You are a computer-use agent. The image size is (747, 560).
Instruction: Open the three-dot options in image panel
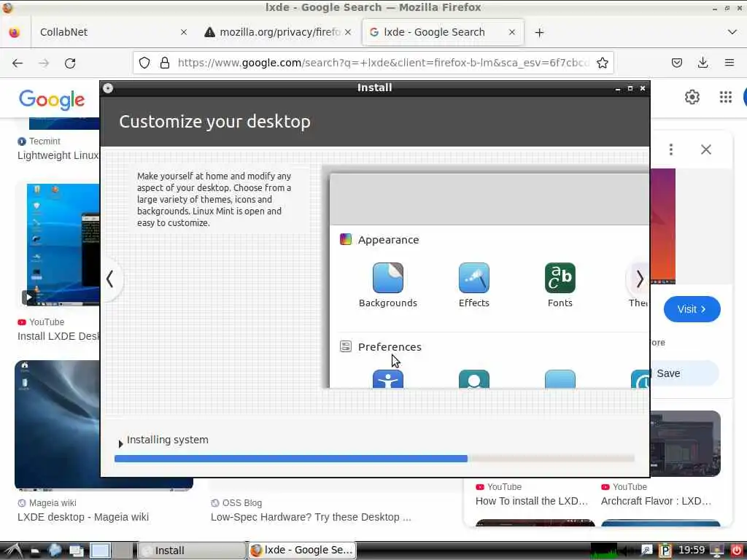click(x=671, y=149)
